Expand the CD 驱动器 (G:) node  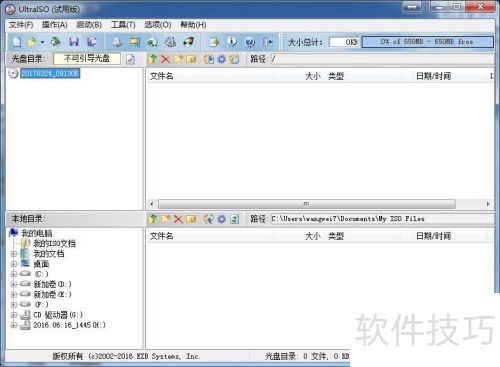pos(14,315)
